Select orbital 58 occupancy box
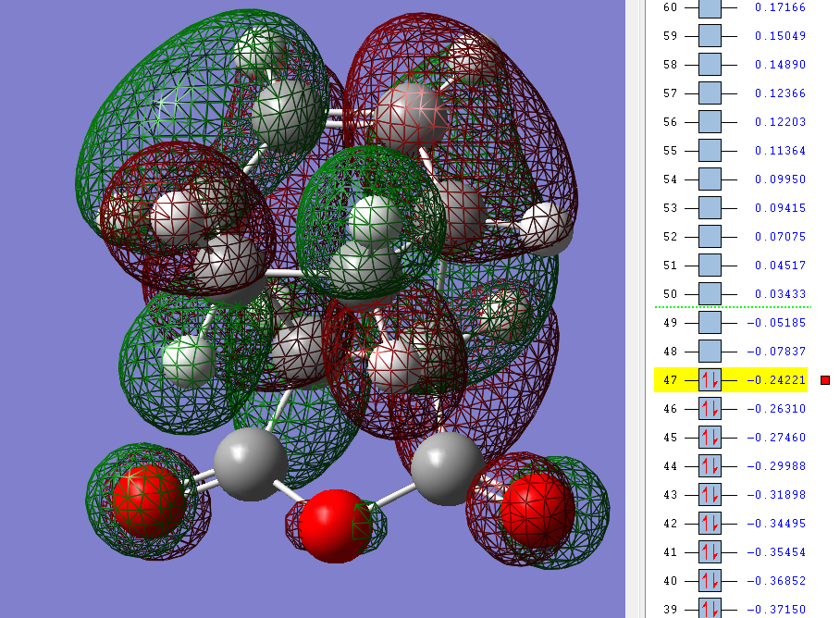 [710, 65]
